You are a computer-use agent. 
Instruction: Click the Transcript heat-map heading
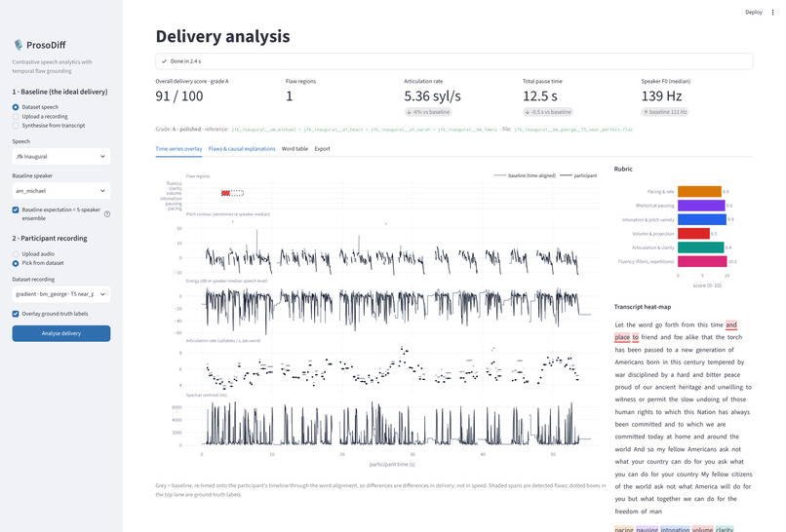[x=643, y=307]
